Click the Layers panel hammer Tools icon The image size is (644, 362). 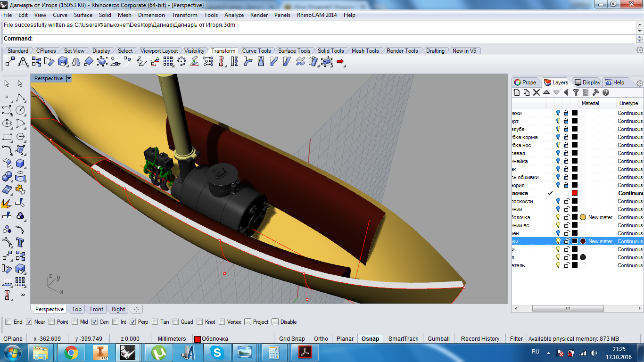point(596,92)
